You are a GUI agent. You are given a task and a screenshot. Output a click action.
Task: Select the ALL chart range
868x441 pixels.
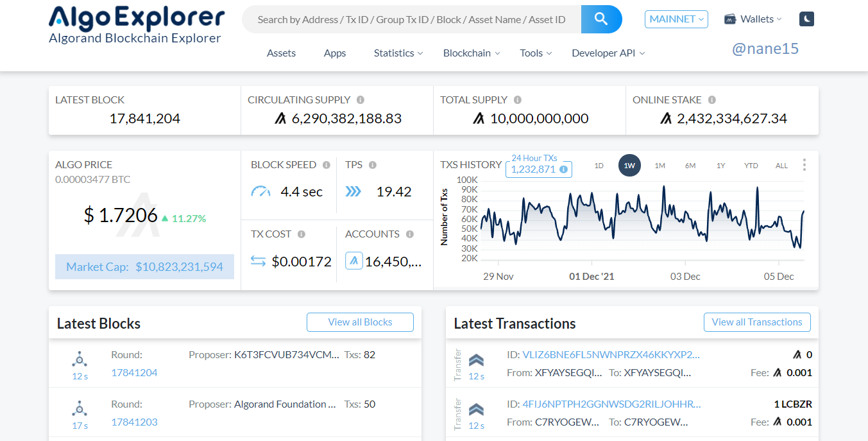click(x=781, y=166)
